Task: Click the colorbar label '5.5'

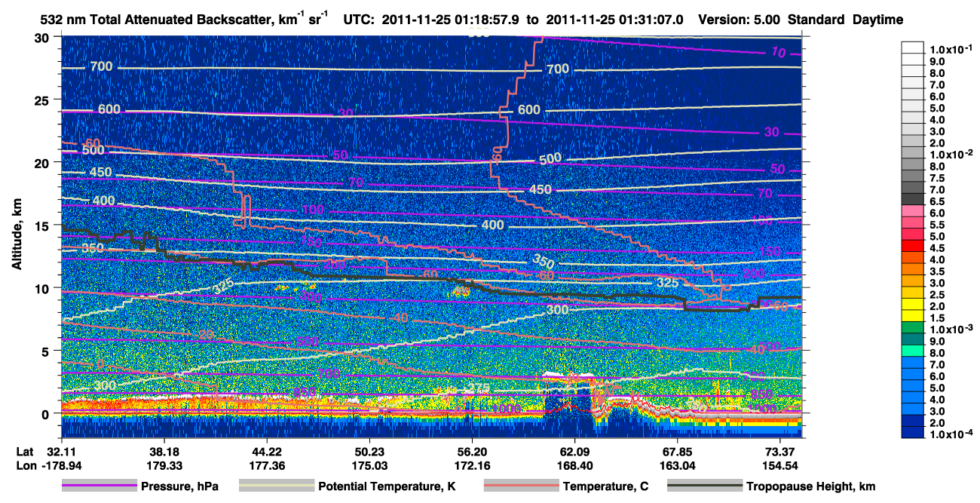Action: [x=936, y=225]
